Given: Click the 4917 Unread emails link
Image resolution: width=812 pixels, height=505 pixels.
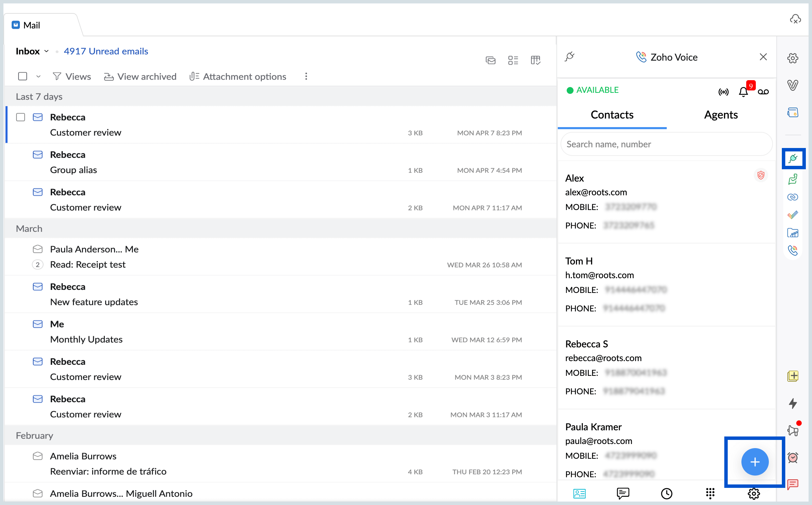Looking at the screenshot, I should 106,51.
